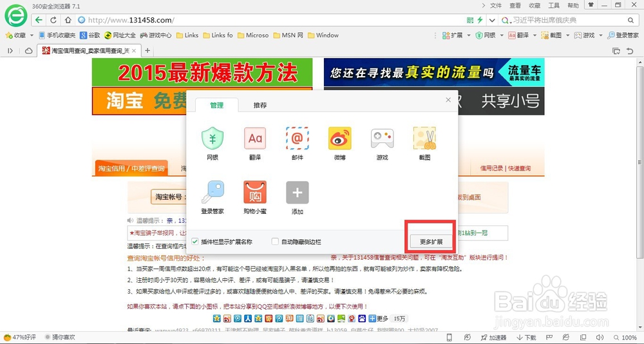Expand the address bar history dropdown
This screenshot has width=644, height=344.
pyautogui.click(x=491, y=20)
